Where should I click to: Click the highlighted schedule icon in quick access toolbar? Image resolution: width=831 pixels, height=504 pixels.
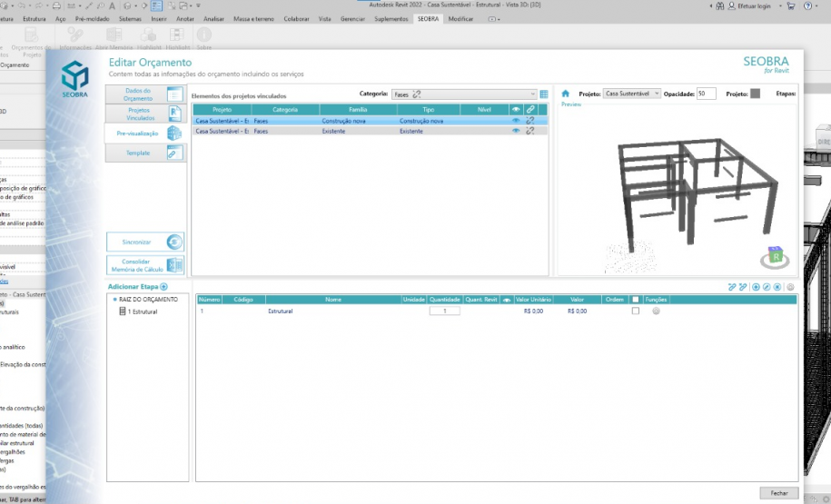[x=156, y=5]
